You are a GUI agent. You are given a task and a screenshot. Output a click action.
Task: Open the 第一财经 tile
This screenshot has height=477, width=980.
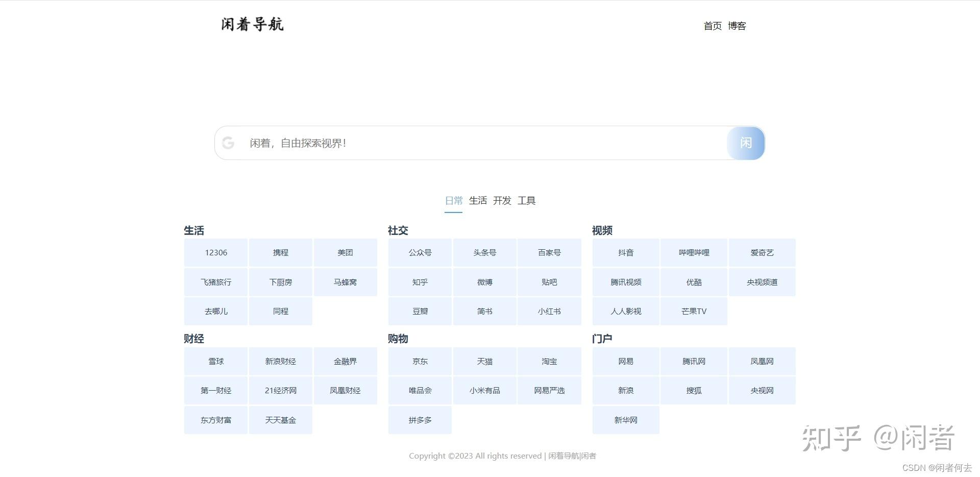(x=216, y=391)
